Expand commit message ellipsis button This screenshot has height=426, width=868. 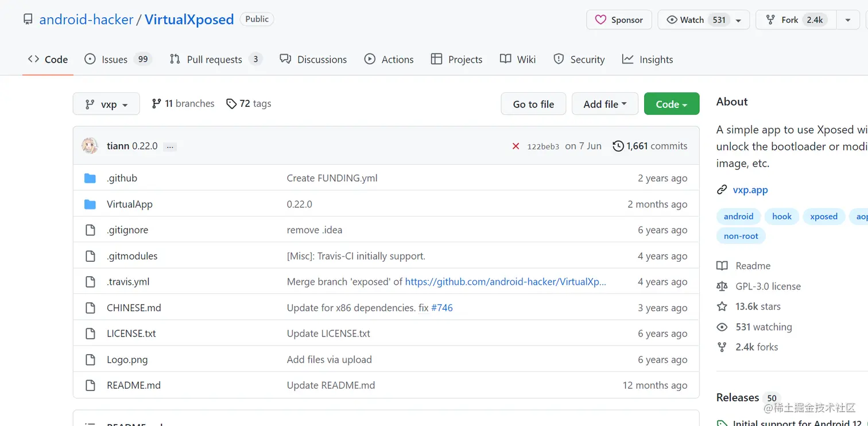[x=169, y=147]
